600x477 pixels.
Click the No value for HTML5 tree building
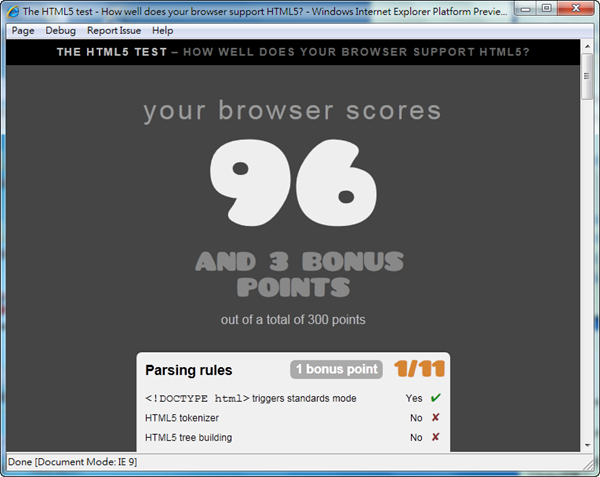click(x=416, y=437)
